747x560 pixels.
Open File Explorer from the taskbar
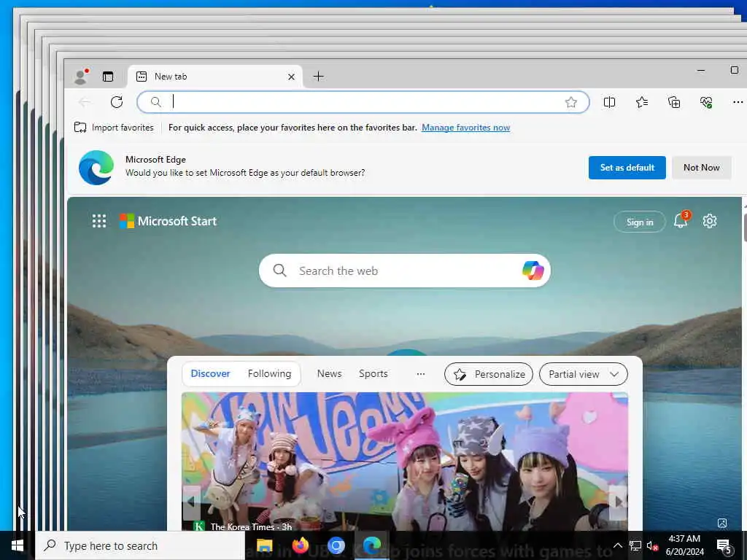tap(264, 545)
